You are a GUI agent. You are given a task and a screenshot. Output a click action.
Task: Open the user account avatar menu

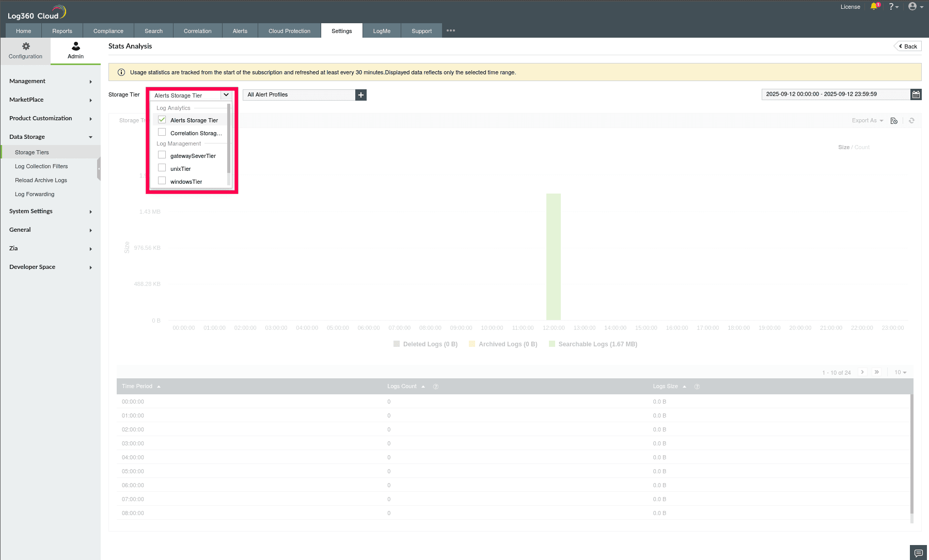tap(915, 7)
